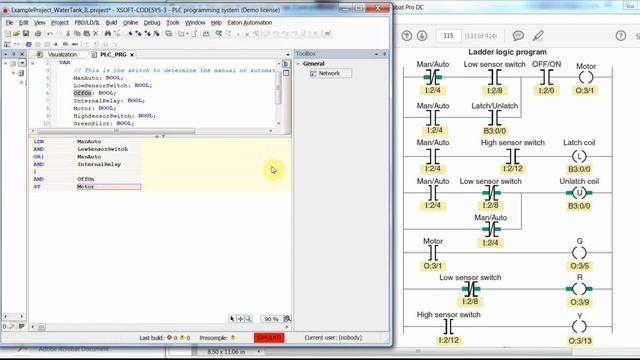Image resolution: width=640 pixels, height=360 pixels.
Task: Click the Precompile status icon
Action: (x=233, y=338)
